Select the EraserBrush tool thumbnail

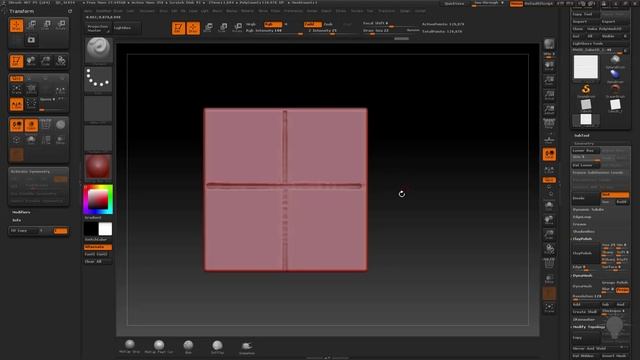click(x=615, y=90)
